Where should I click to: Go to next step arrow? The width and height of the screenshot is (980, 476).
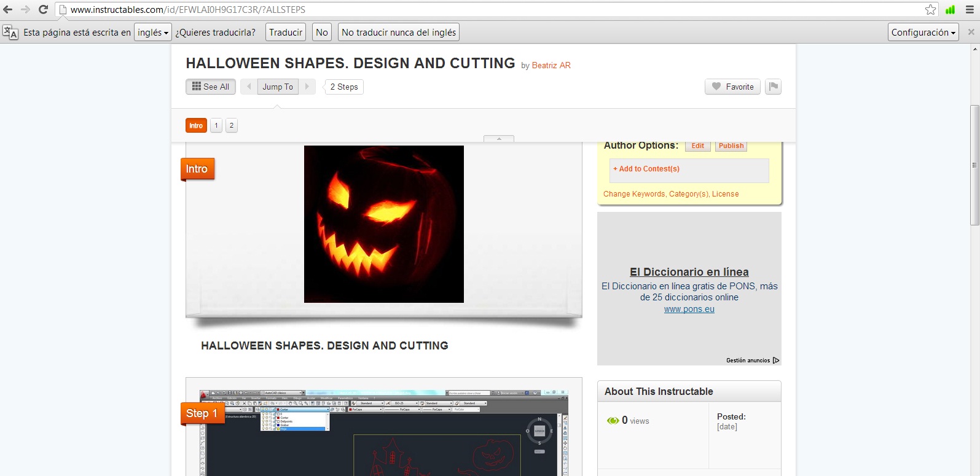[x=307, y=87]
